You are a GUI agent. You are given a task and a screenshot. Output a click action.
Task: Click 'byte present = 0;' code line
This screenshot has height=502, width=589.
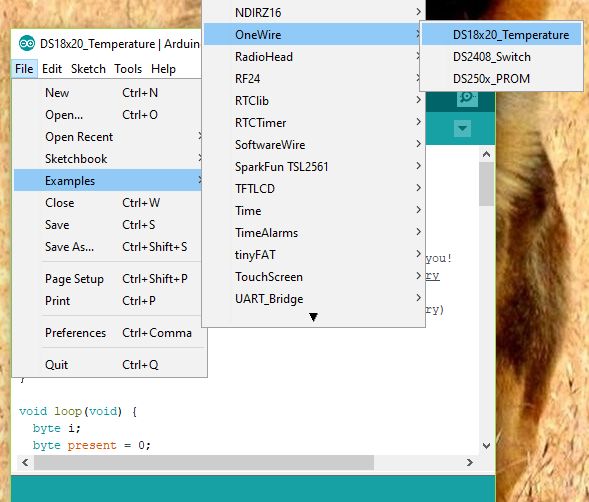92,445
